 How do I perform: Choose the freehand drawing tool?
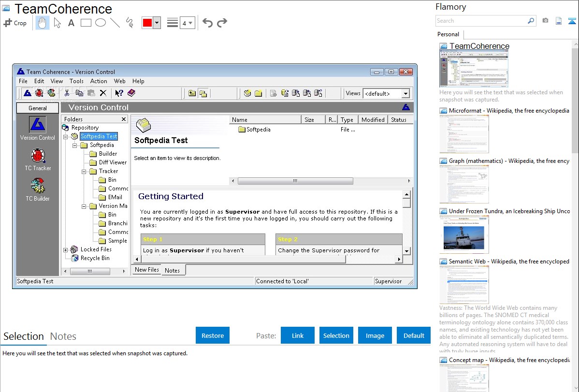130,23
